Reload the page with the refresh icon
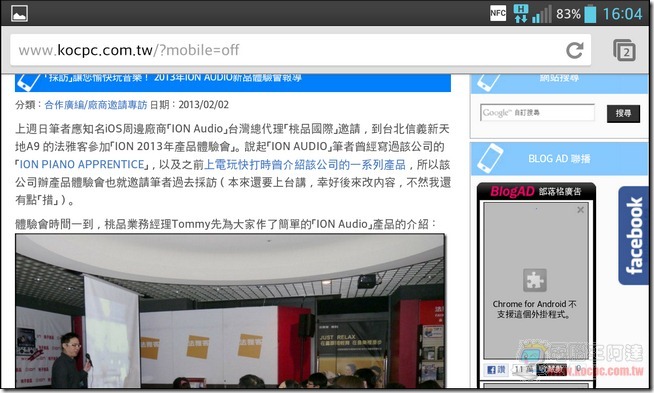 (575, 50)
